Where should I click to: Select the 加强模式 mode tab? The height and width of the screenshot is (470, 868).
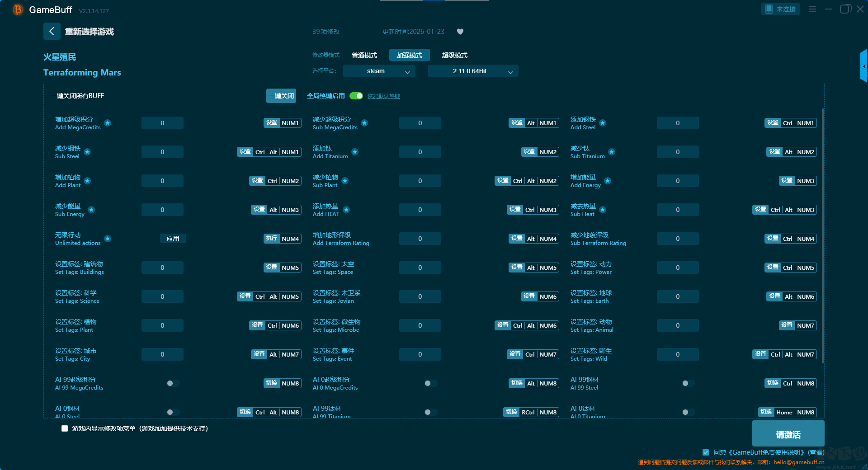tap(410, 55)
